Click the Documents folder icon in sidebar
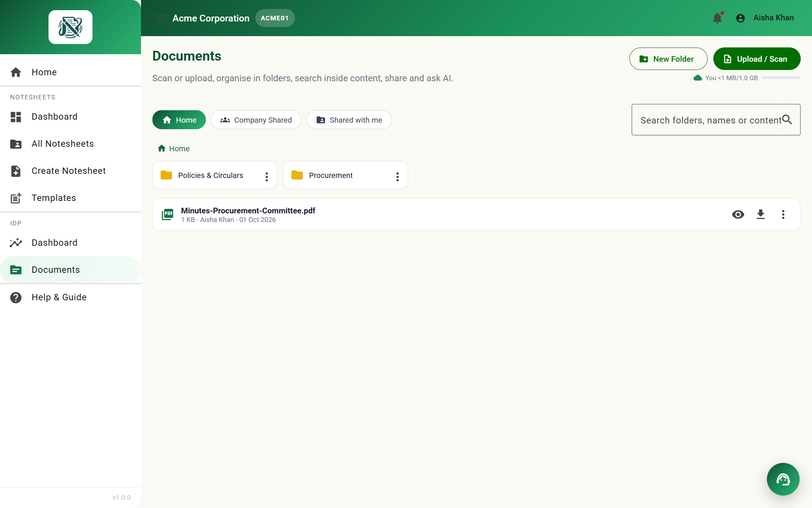The width and height of the screenshot is (812, 508). (16, 270)
